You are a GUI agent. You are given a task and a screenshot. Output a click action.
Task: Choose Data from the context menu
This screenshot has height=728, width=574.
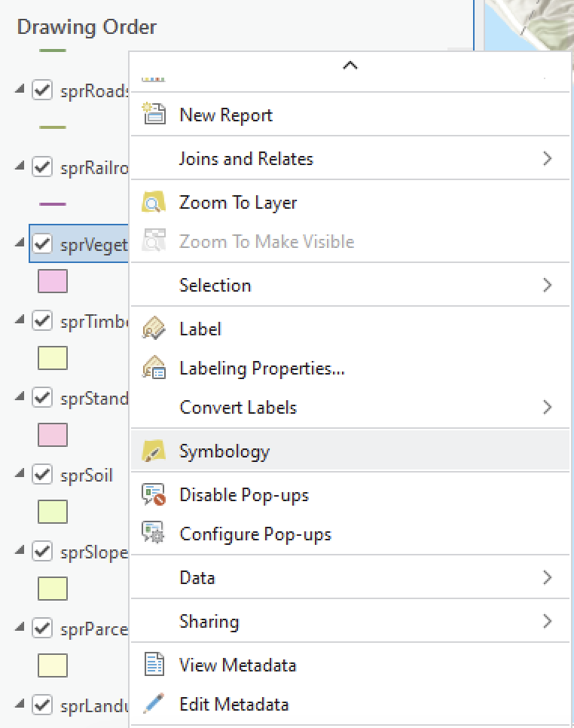197,578
